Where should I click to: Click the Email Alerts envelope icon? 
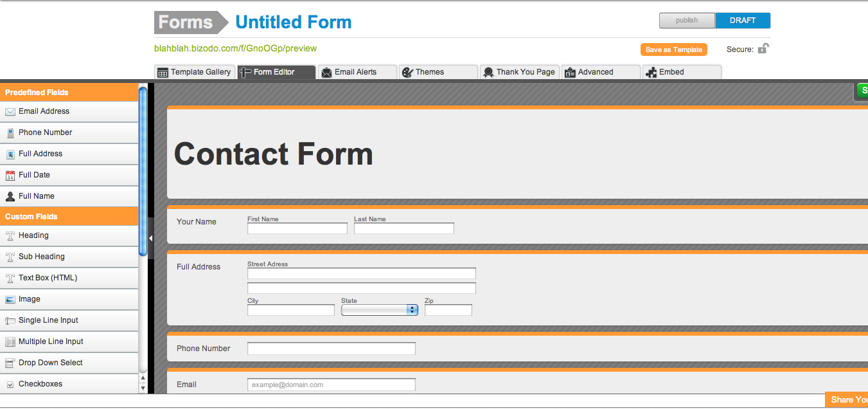point(326,73)
